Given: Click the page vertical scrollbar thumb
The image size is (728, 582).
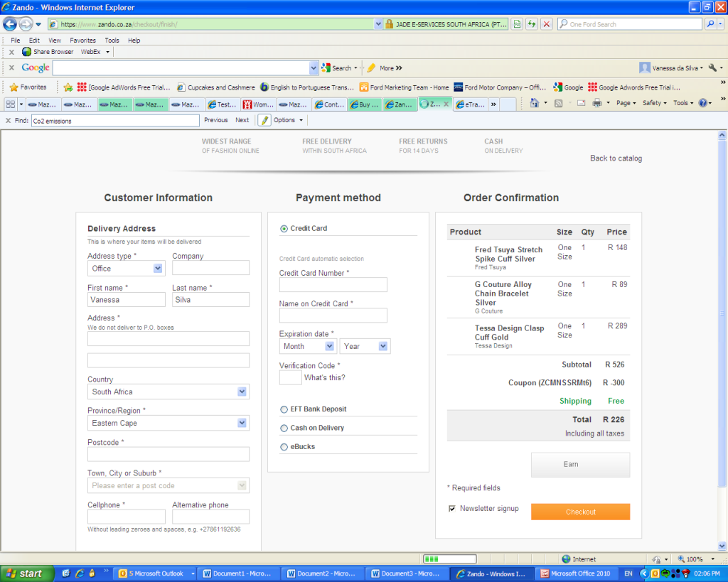Looking at the screenshot, I should (x=722, y=314).
